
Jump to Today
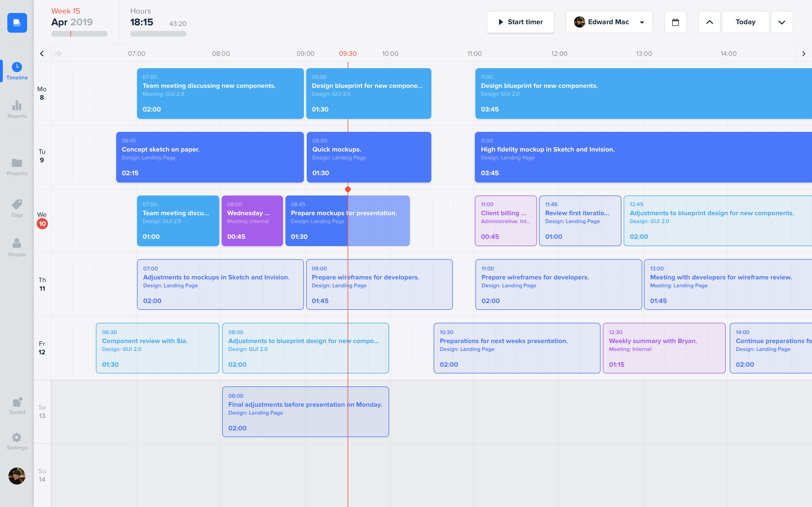pos(745,22)
